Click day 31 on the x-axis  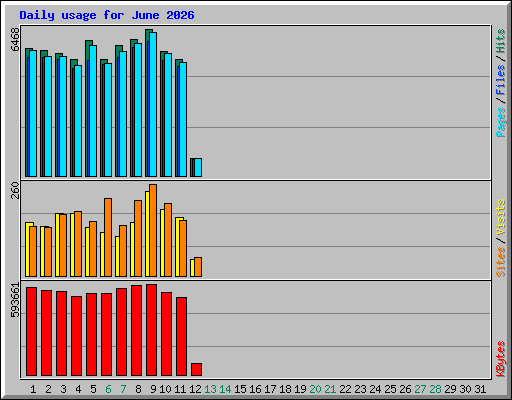click(x=480, y=389)
